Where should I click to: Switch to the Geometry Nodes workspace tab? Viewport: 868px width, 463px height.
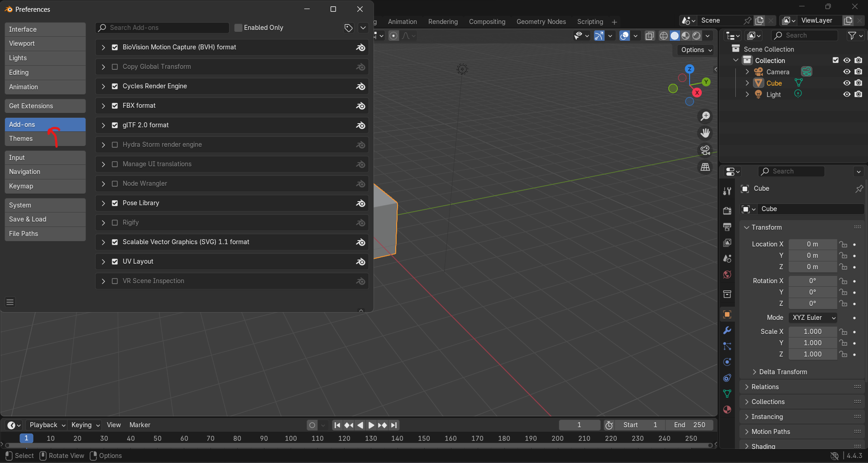(x=541, y=22)
